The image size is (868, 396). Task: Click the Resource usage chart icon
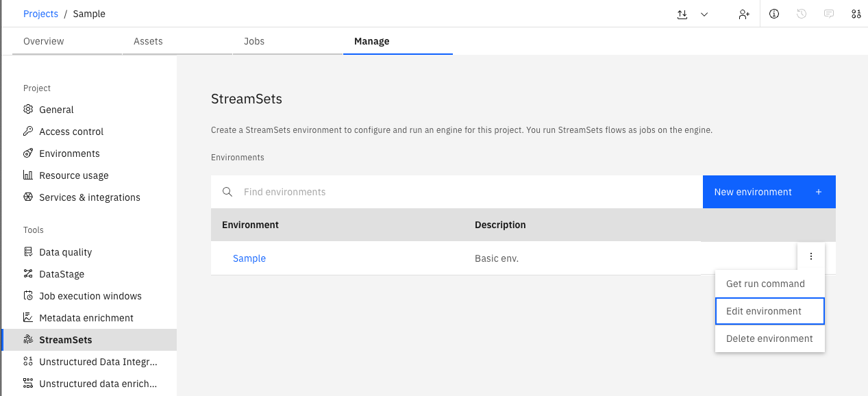(28, 175)
